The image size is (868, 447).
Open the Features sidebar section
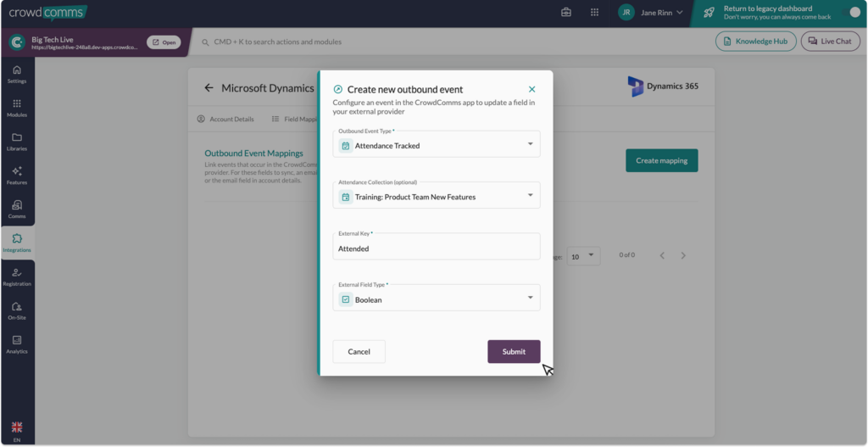17,176
